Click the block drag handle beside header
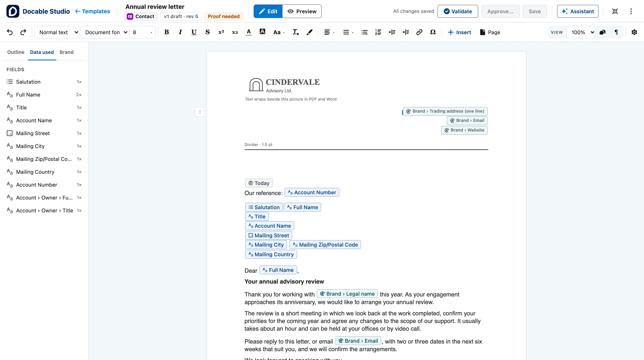The width and height of the screenshot is (644, 360). 199,112
